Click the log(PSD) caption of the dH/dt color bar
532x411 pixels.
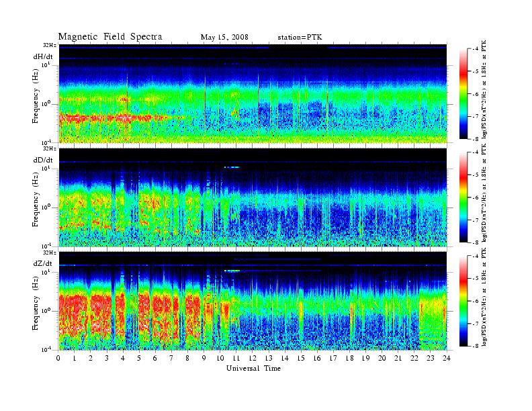484,89
